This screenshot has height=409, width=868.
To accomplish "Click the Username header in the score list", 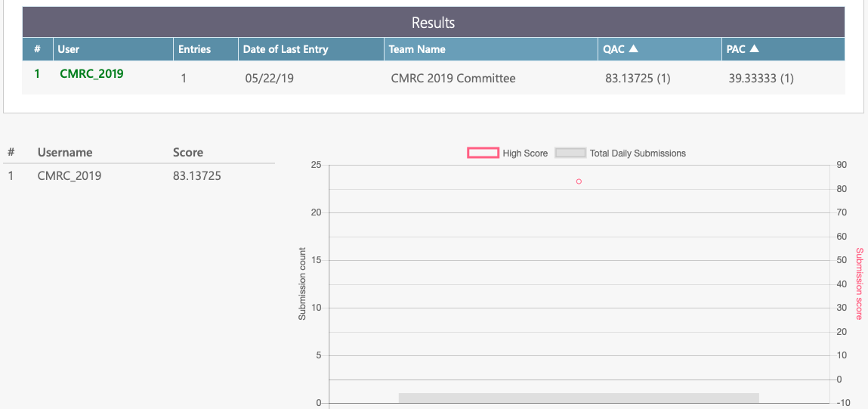I will click(x=65, y=152).
